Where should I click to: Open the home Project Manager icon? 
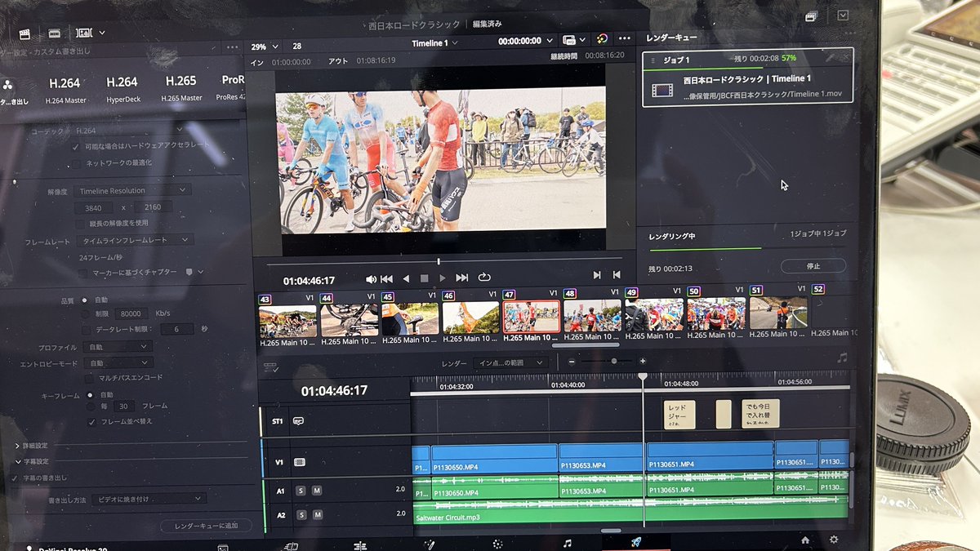pos(805,540)
